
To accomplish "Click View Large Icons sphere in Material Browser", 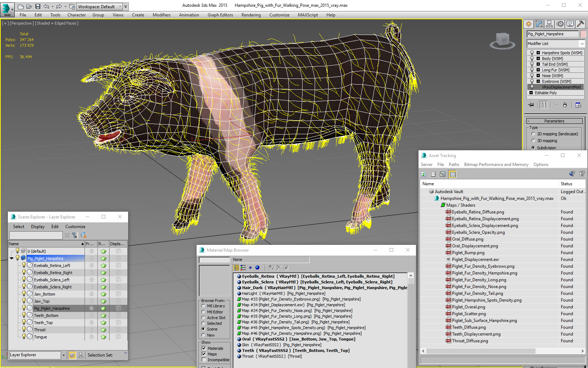I will (257, 267).
